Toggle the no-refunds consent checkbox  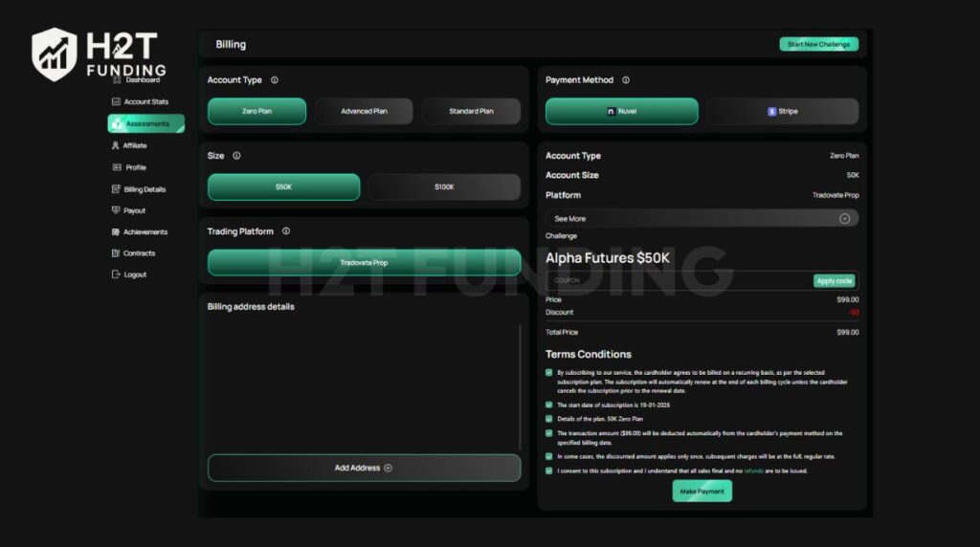[549, 470]
